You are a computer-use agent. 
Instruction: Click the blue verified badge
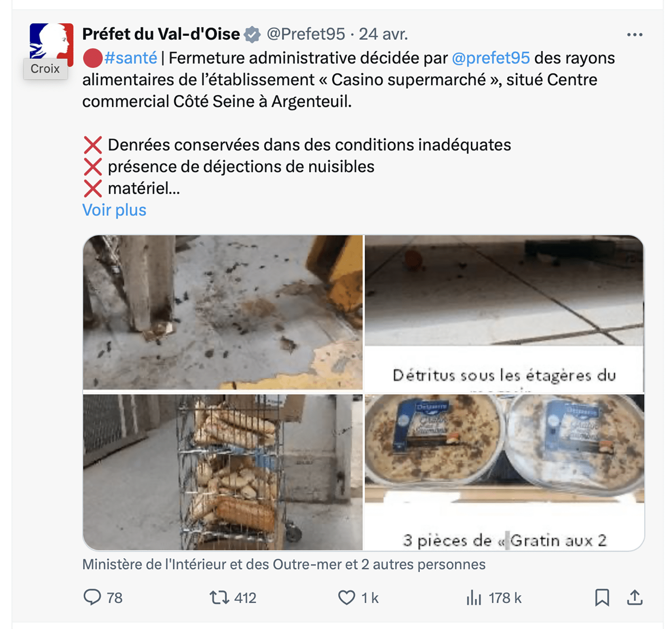(x=252, y=34)
